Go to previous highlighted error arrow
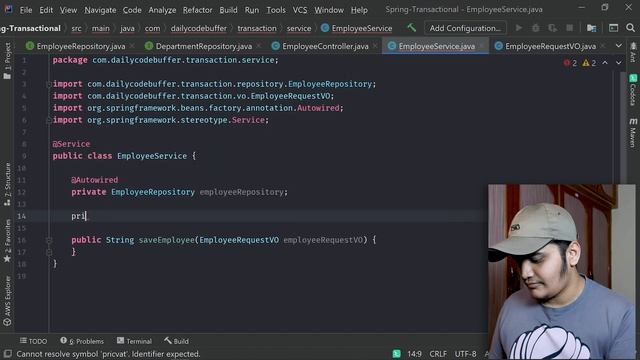Image resolution: width=640 pixels, height=360 pixels. pos(605,63)
